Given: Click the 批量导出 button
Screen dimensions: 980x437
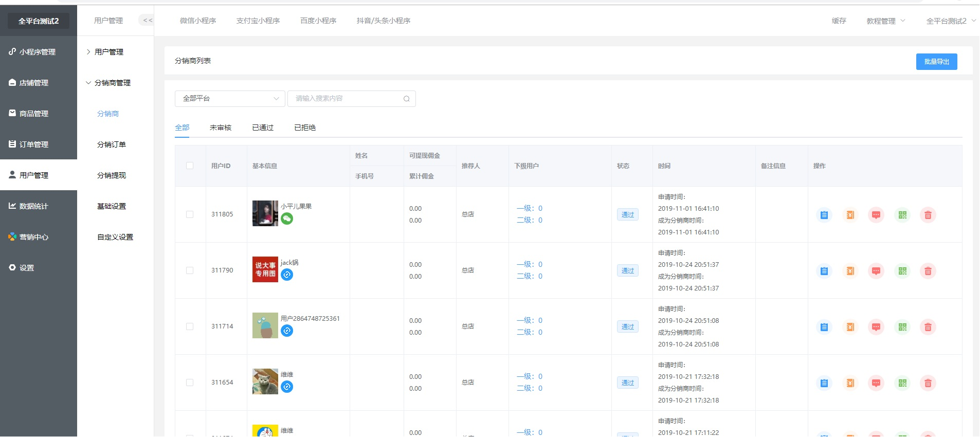Looking at the screenshot, I should 936,62.
